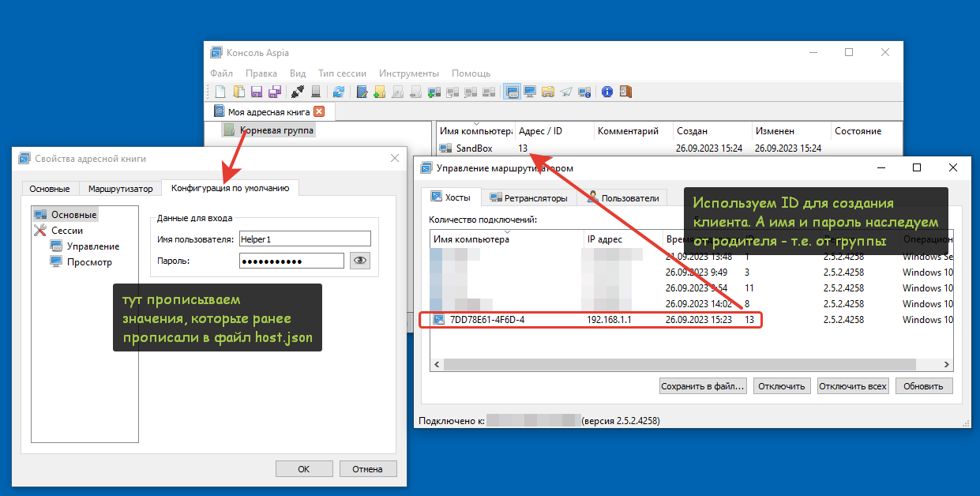The height and width of the screenshot is (496, 980).
Task: Click the blue Refresh arrows icon
Action: point(339,92)
